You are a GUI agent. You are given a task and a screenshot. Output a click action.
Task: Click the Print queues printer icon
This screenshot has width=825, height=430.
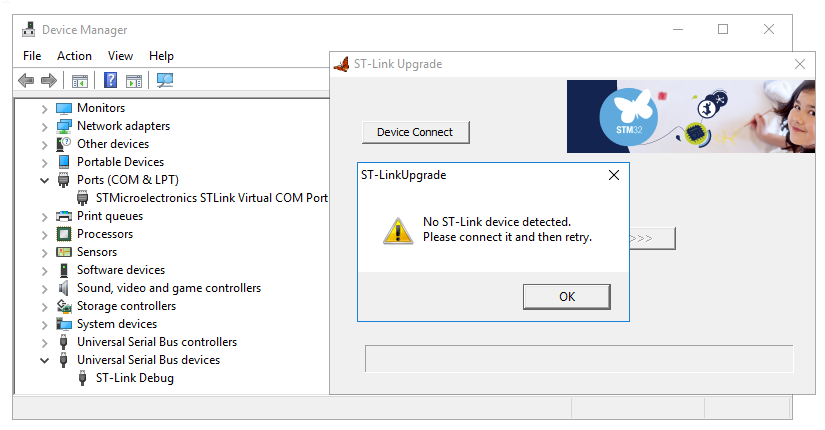64,216
